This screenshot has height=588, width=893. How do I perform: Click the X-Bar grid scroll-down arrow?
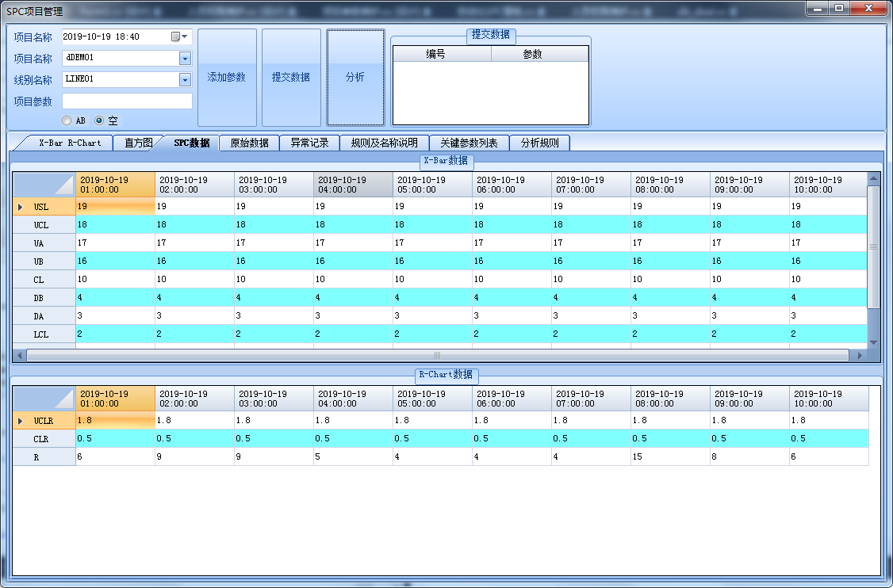tap(874, 342)
